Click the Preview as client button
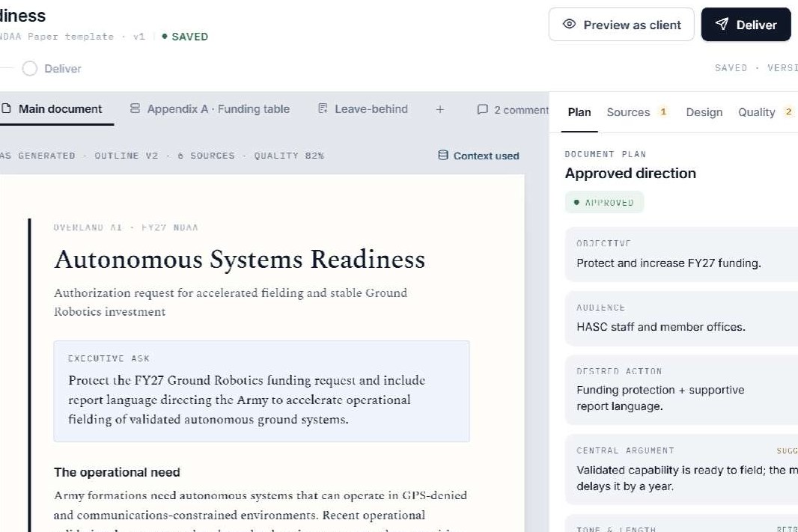This screenshot has height=532, width=798. click(621, 25)
